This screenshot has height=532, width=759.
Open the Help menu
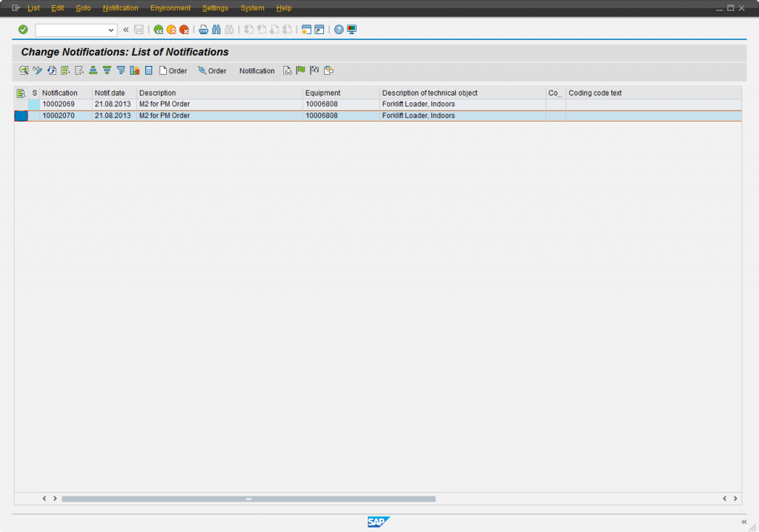click(284, 8)
